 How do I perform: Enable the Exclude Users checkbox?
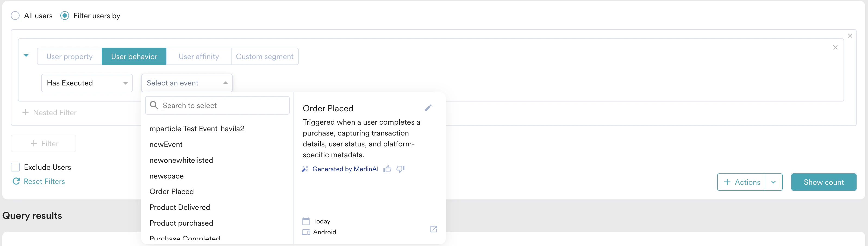click(15, 167)
